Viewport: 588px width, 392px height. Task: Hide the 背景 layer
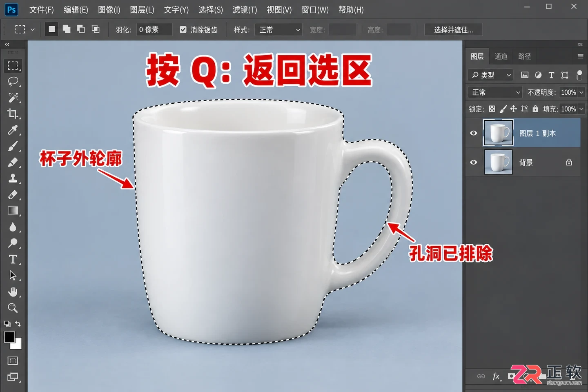tap(474, 162)
